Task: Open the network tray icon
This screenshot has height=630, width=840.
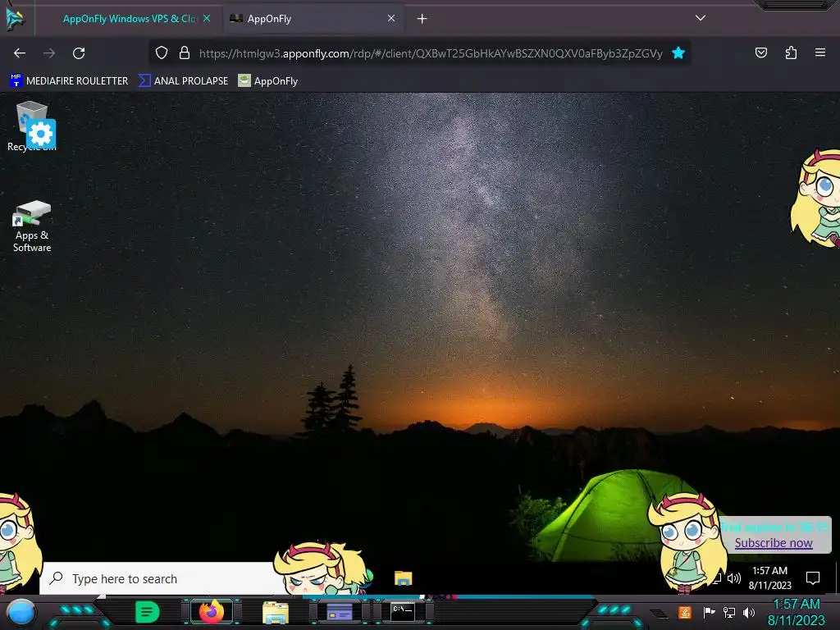Action: point(729,612)
